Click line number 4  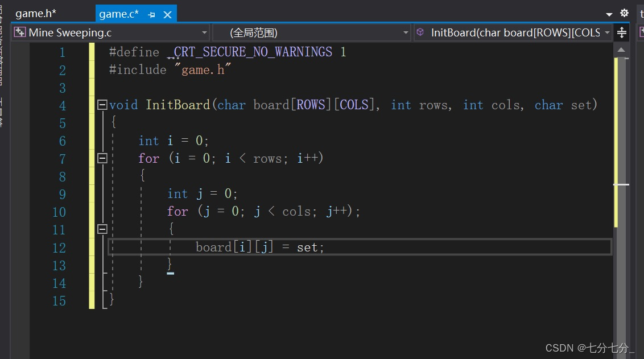click(x=63, y=106)
